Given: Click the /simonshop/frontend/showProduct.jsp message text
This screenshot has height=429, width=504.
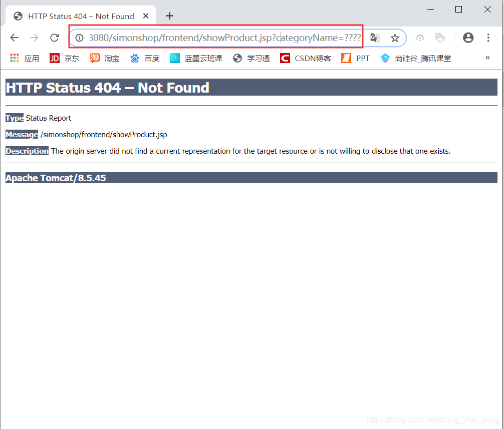Looking at the screenshot, I should 104,135.
